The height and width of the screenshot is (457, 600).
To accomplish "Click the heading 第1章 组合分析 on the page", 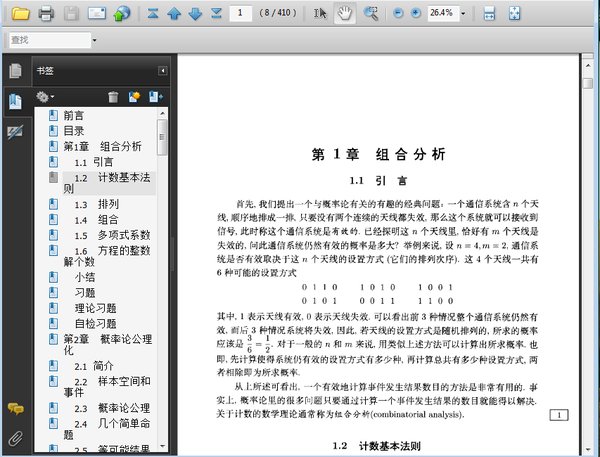I will point(378,154).
